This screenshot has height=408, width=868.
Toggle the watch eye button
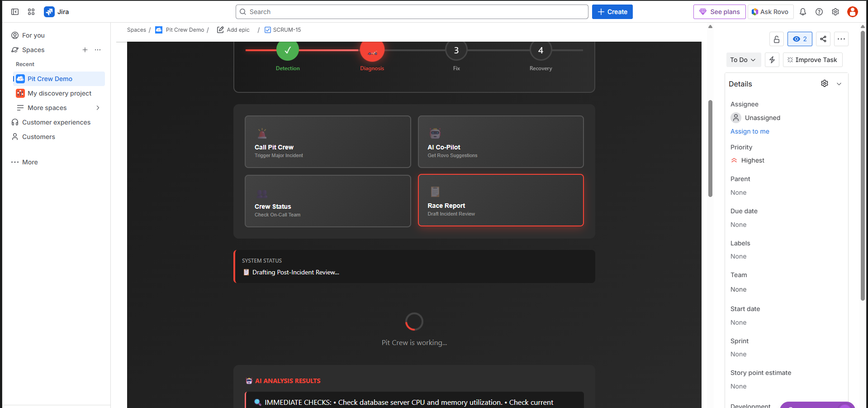800,39
